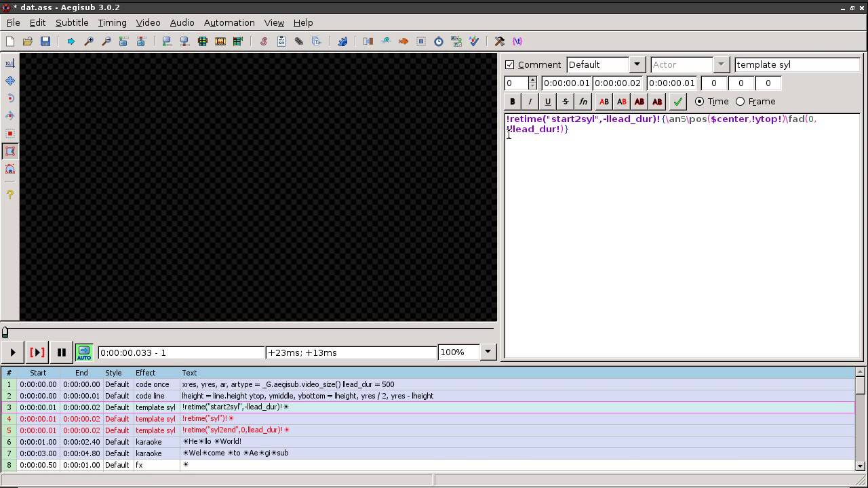
Task: Set primary color with first AB button
Action: click(604, 102)
